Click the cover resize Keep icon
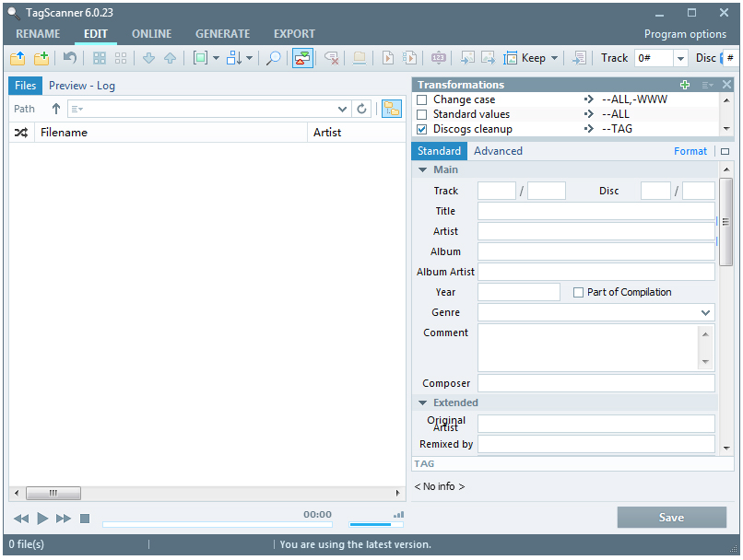This screenshot has height=560, width=743. click(x=511, y=58)
